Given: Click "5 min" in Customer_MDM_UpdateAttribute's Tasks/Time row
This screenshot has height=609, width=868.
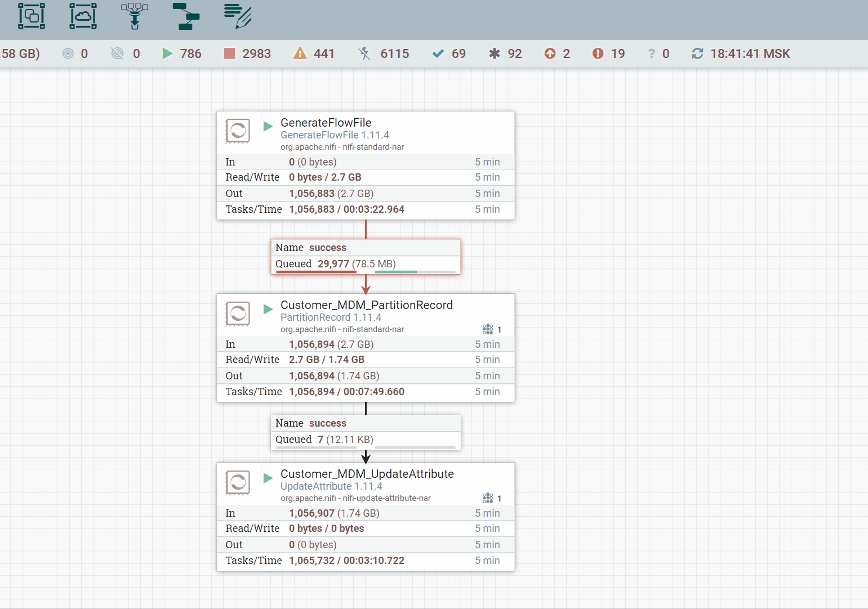Looking at the screenshot, I should [x=487, y=561].
